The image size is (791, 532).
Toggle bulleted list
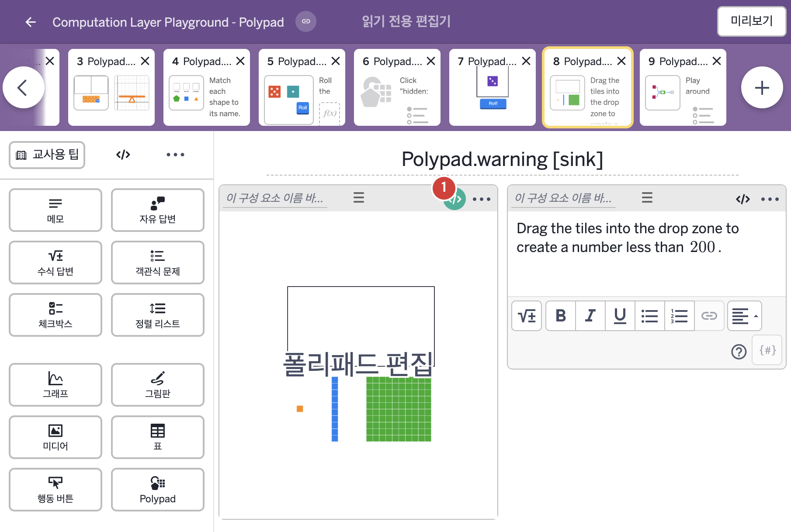click(x=650, y=316)
